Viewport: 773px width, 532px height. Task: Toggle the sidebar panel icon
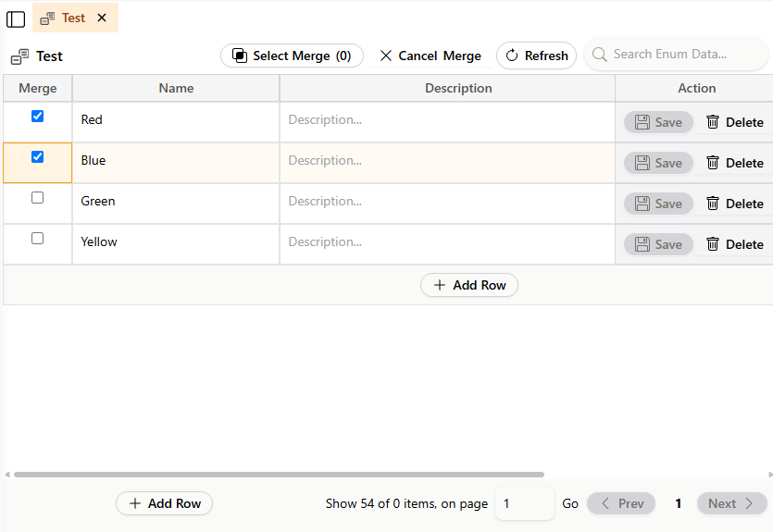(x=16, y=19)
